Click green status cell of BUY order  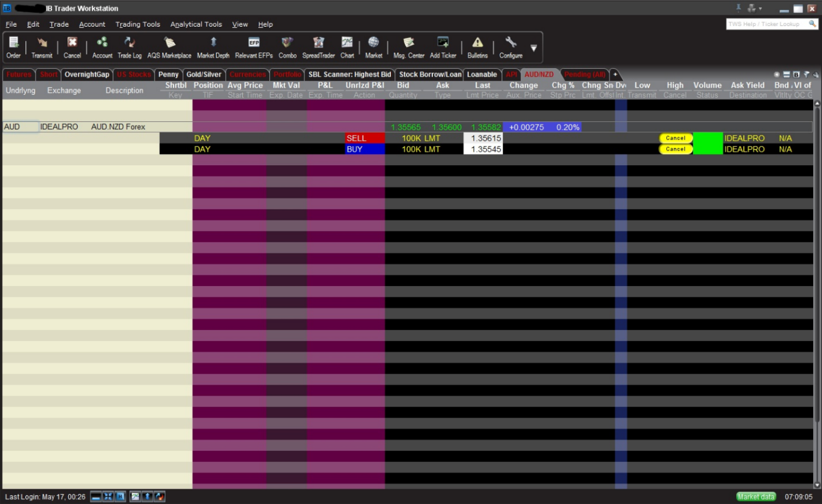click(708, 149)
